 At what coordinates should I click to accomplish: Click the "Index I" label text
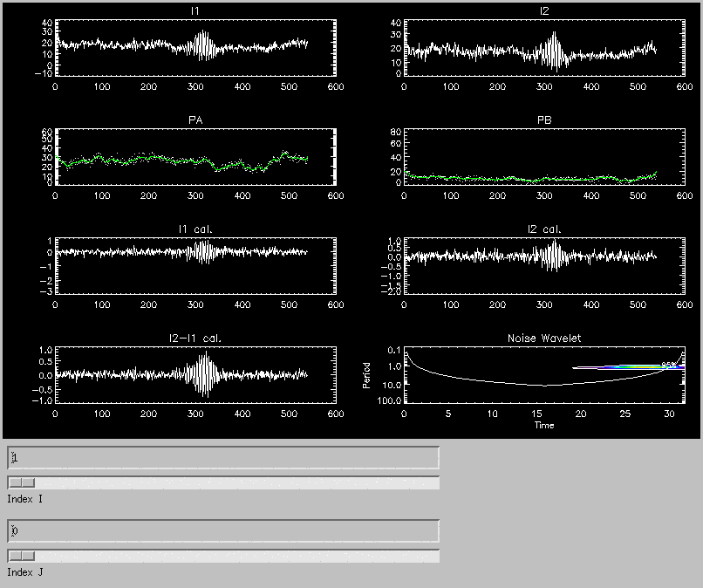click(x=24, y=499)
